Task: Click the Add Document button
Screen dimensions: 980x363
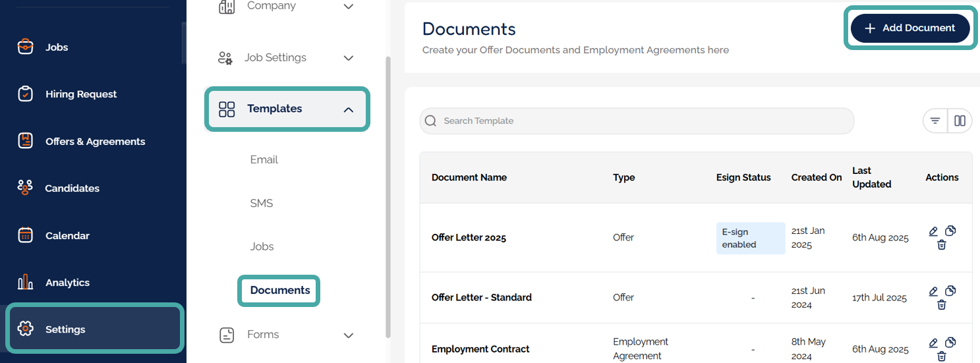Action: tap(910, 28)
